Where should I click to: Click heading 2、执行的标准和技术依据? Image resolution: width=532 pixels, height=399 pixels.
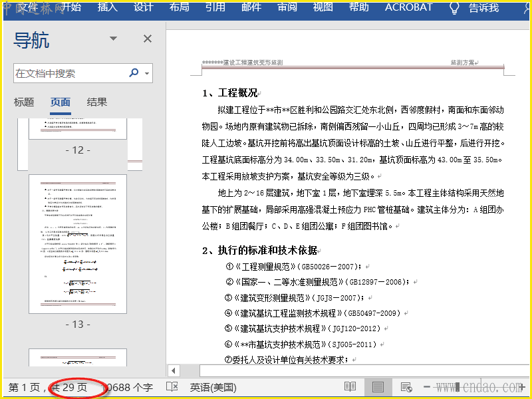(260, 251)
